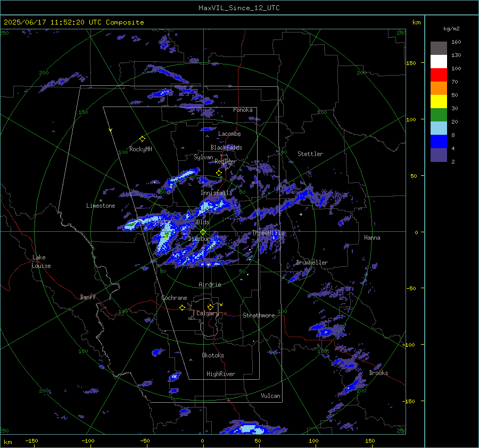Click the yellow radar site marker at center

[203, 232]
